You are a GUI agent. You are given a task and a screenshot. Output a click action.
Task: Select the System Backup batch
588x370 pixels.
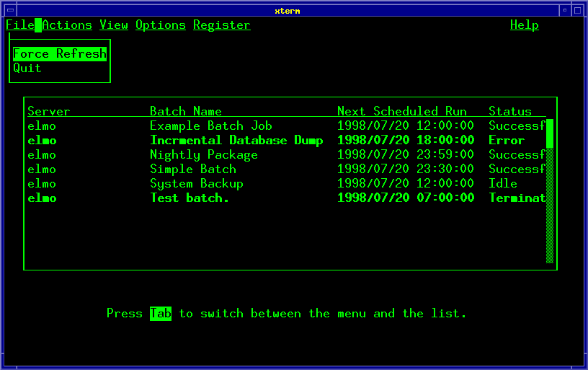coord(196,184)
